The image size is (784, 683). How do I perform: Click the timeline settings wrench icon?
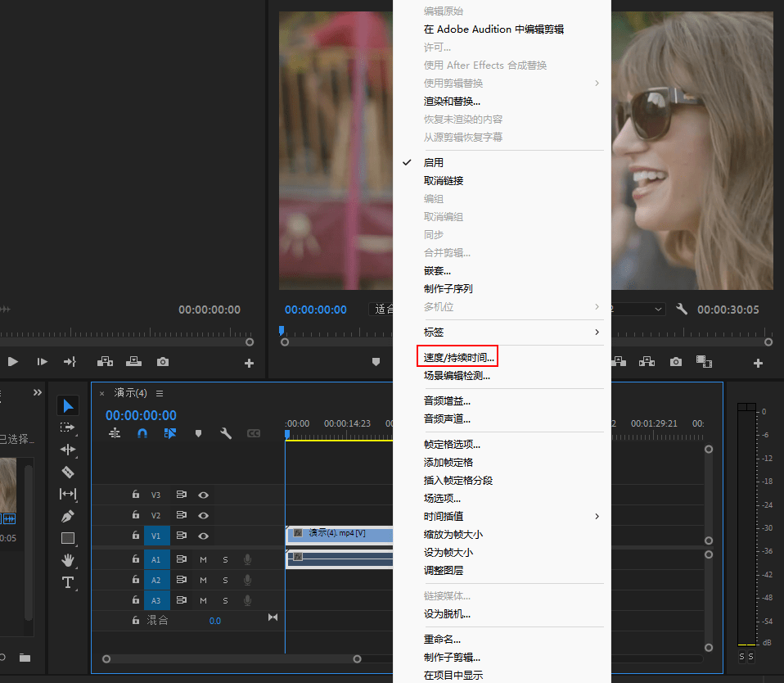pyautogui.click(x=226, y=433)
